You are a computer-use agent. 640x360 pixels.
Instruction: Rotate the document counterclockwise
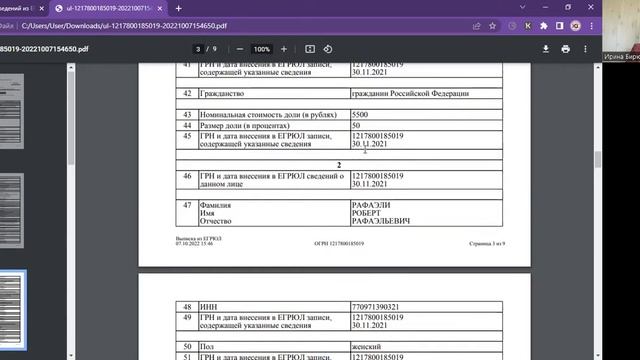point(328,49)
